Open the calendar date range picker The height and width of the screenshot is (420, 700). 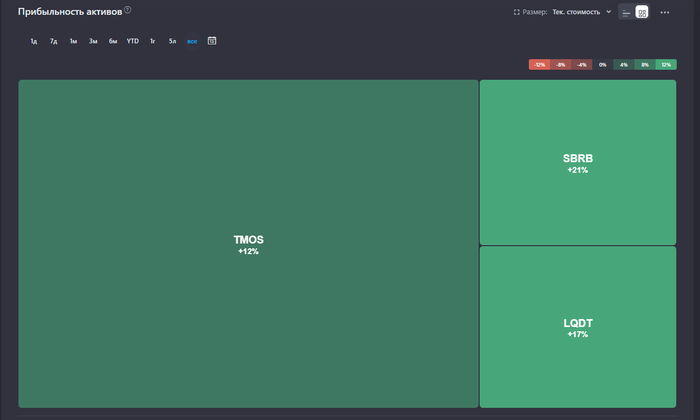click(x=212, y=41)
